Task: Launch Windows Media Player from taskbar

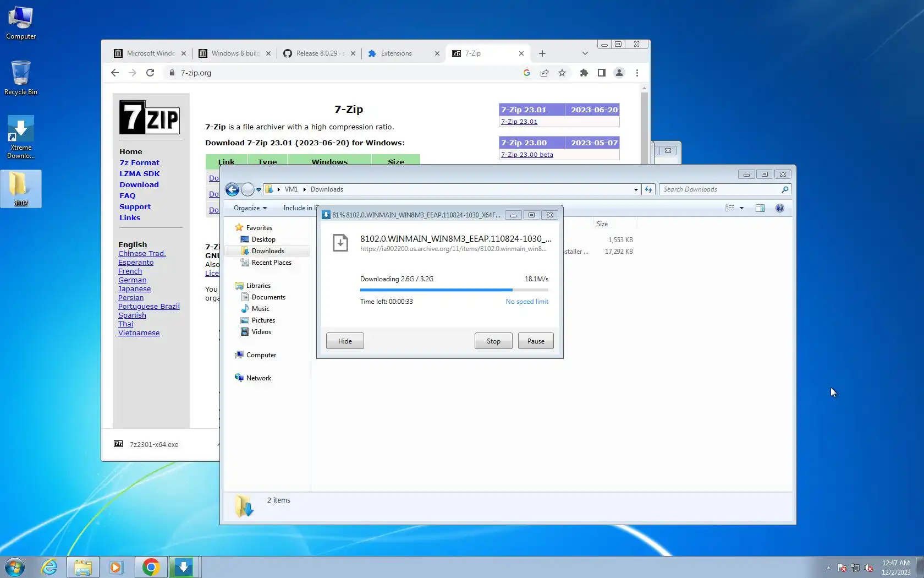Action: 116,567
